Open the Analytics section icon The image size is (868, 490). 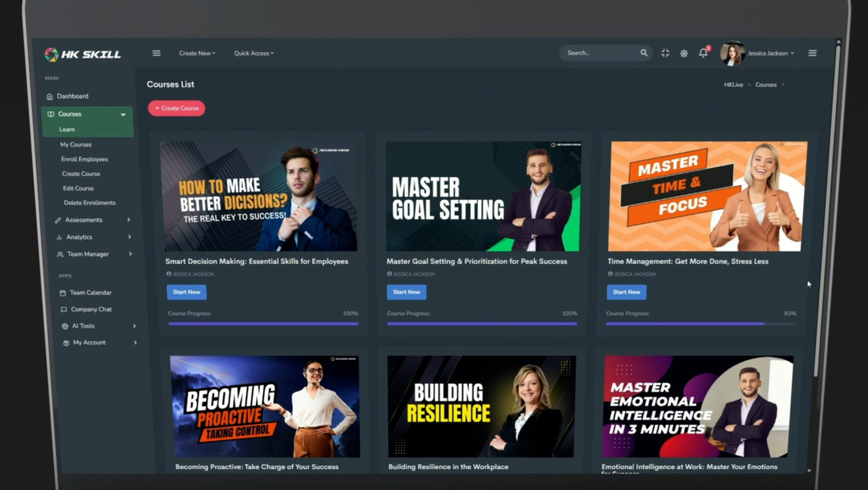click(x=59, y=237)
